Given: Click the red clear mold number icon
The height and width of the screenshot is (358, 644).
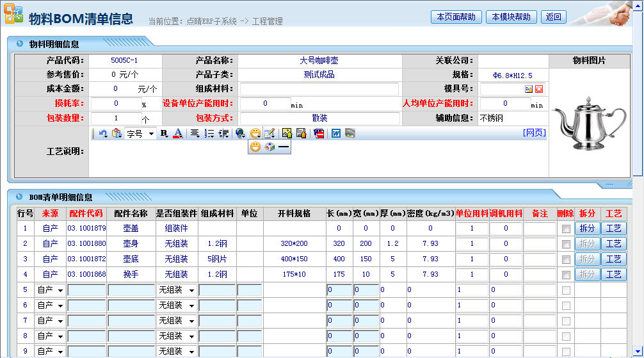Looking at the screenshot, I should click(x=539, y=89).
